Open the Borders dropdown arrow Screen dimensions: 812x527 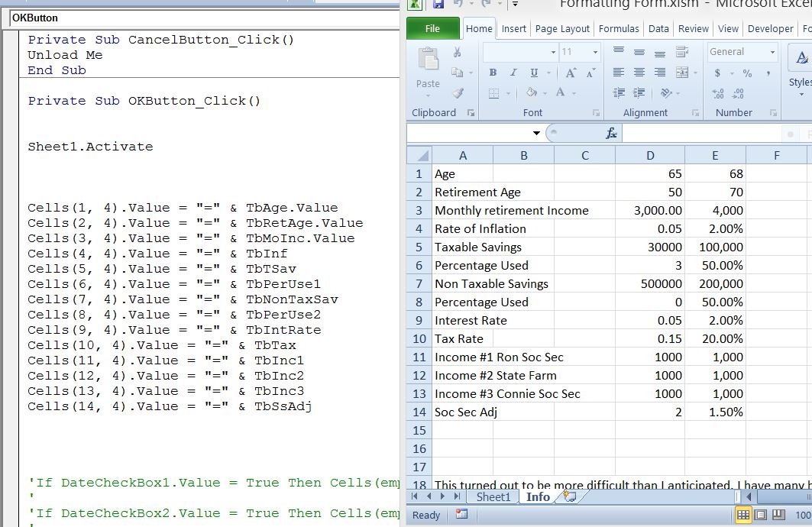(506, 92)
